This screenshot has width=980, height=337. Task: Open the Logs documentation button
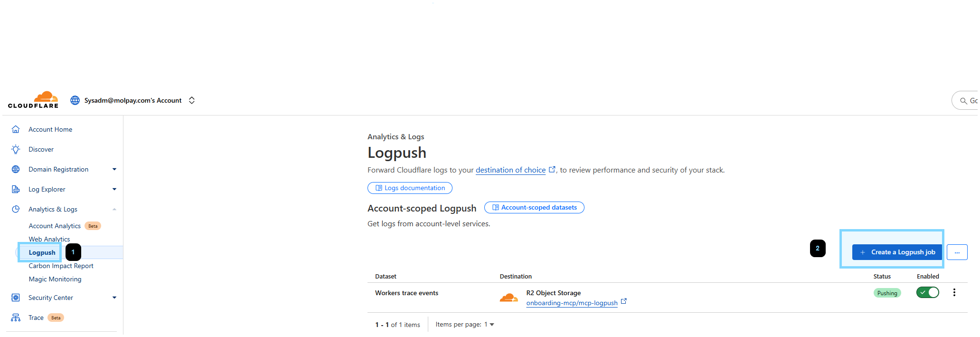[410, 188]
